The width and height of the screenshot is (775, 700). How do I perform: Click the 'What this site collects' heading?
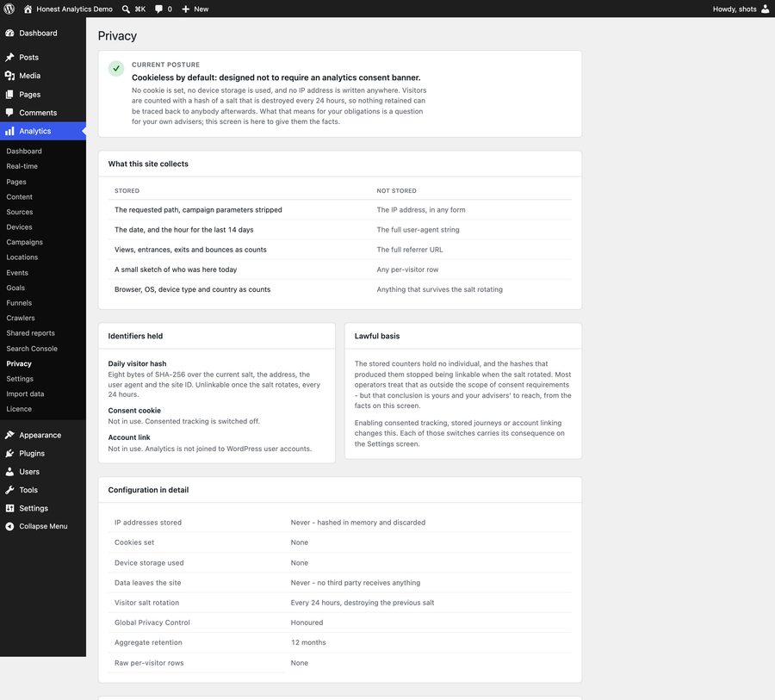tap(148, 164)
